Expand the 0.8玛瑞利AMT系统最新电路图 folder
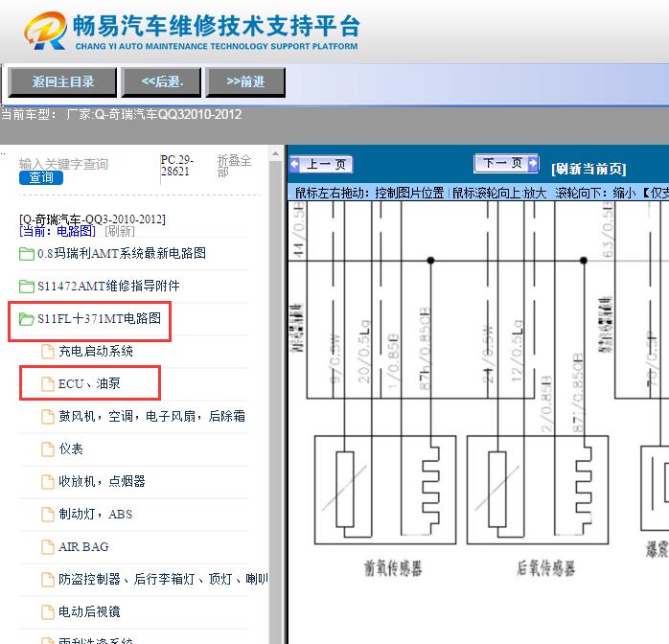This screenshot has width=669, height=644. 121,253
